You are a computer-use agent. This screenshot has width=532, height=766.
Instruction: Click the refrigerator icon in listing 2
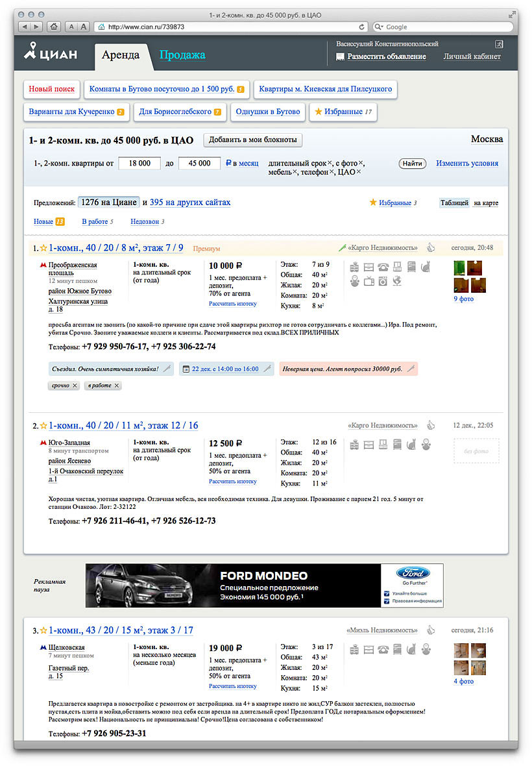(x=396, y=445)
